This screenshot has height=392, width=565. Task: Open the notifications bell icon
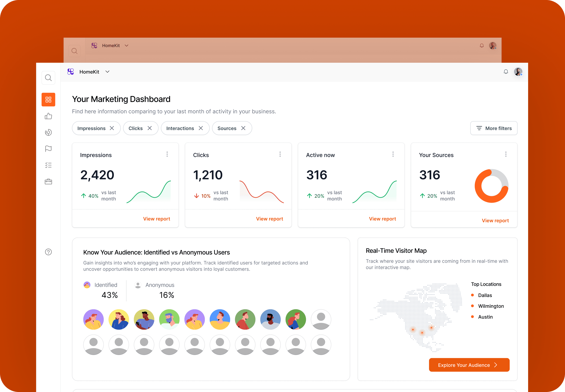[506, 72]
